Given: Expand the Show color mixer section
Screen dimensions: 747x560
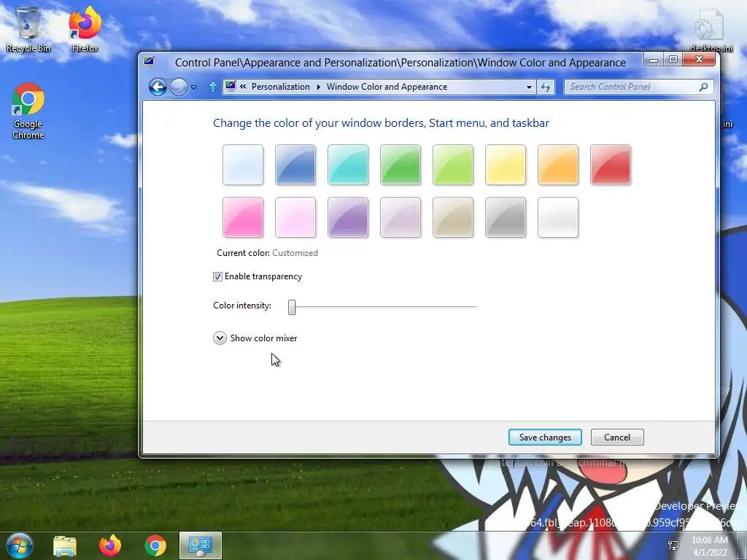Looking at the screenshot, I should tap(220, 338).
